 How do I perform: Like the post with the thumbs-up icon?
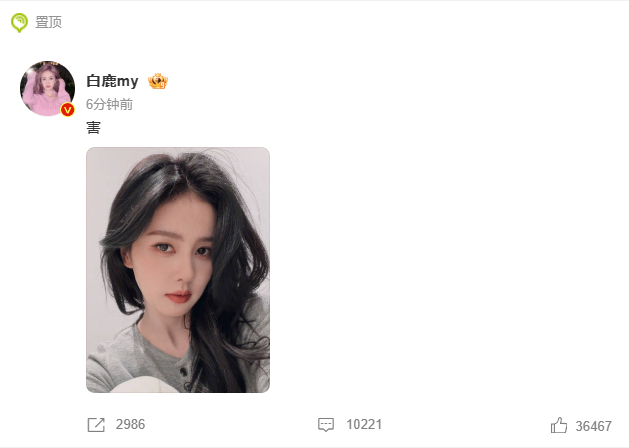point(559,425)
